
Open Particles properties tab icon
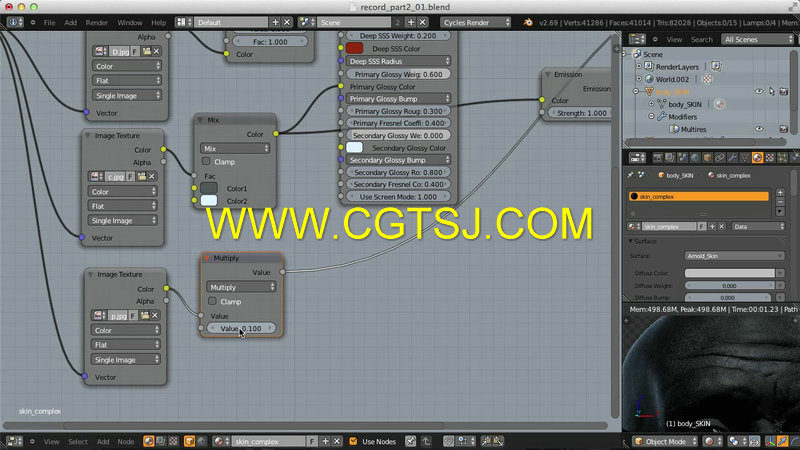(x=782, y=158)
